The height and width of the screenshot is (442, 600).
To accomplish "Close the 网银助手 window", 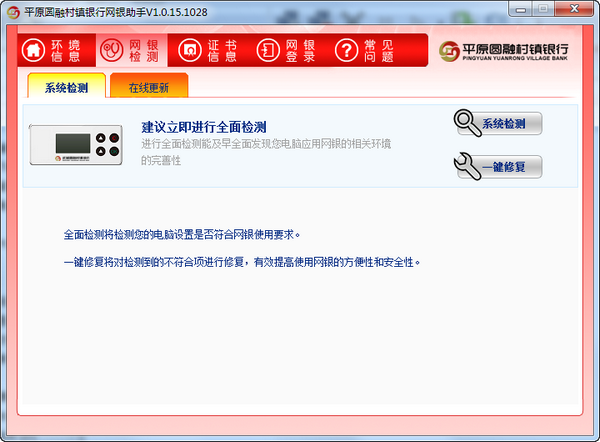I will (574, 9).
